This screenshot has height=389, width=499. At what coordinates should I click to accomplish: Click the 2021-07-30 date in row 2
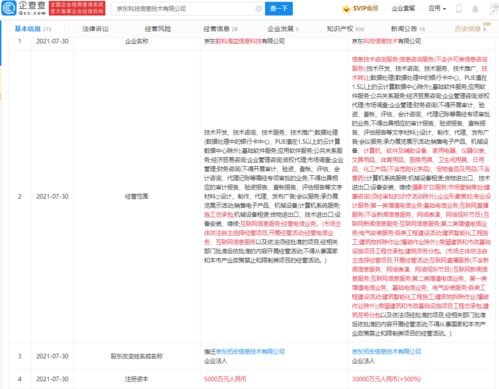click(x=52, y=196)
